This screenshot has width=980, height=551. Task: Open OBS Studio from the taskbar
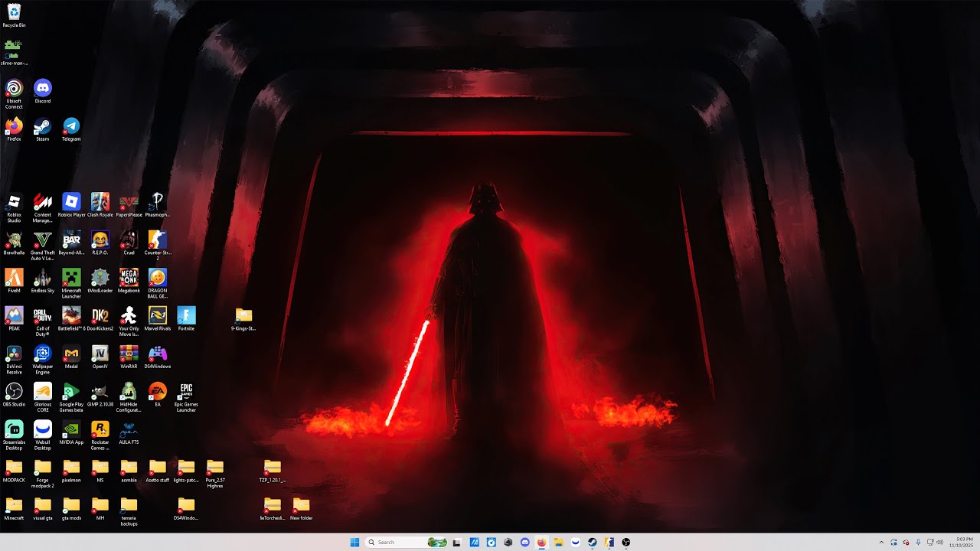[626, 542]
